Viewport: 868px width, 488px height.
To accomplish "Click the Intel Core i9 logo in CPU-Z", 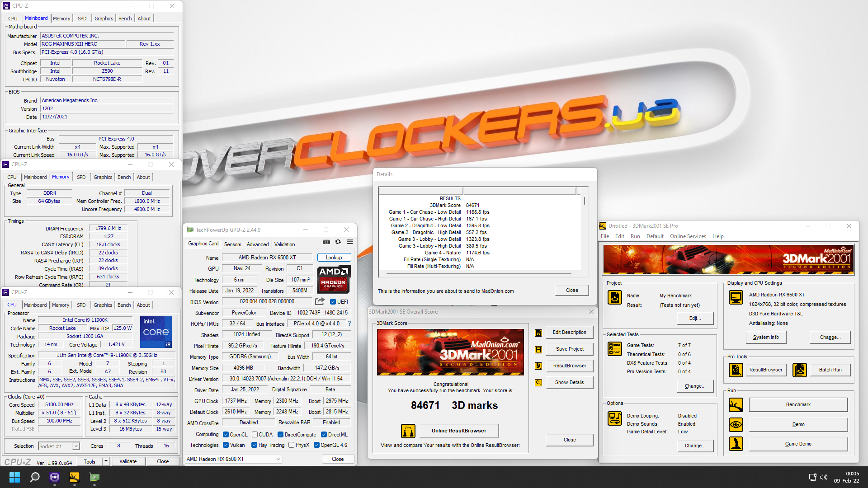I will coord(156,332).
